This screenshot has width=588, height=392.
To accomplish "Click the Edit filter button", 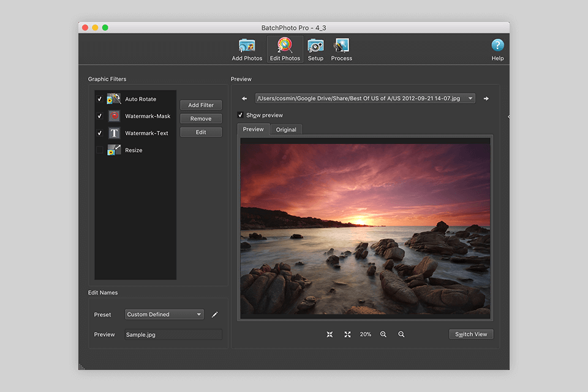I will pyautogui.click(x=201, y=132).
